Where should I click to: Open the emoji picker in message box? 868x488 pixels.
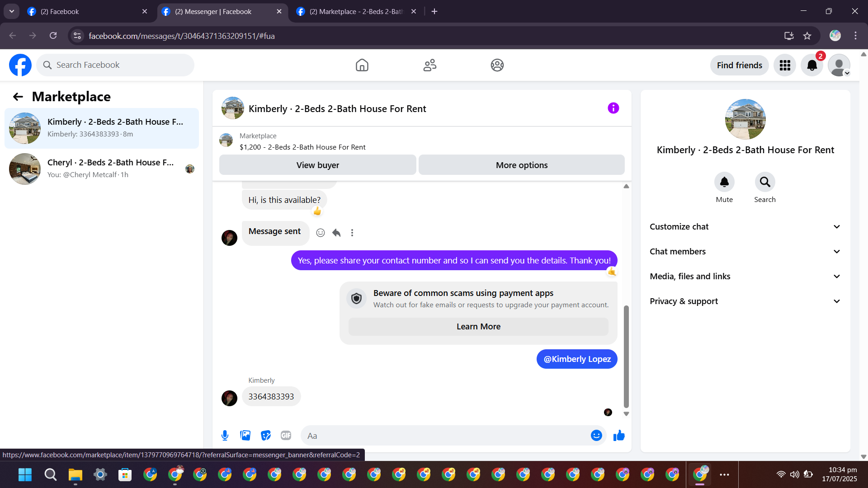[596, 436]
